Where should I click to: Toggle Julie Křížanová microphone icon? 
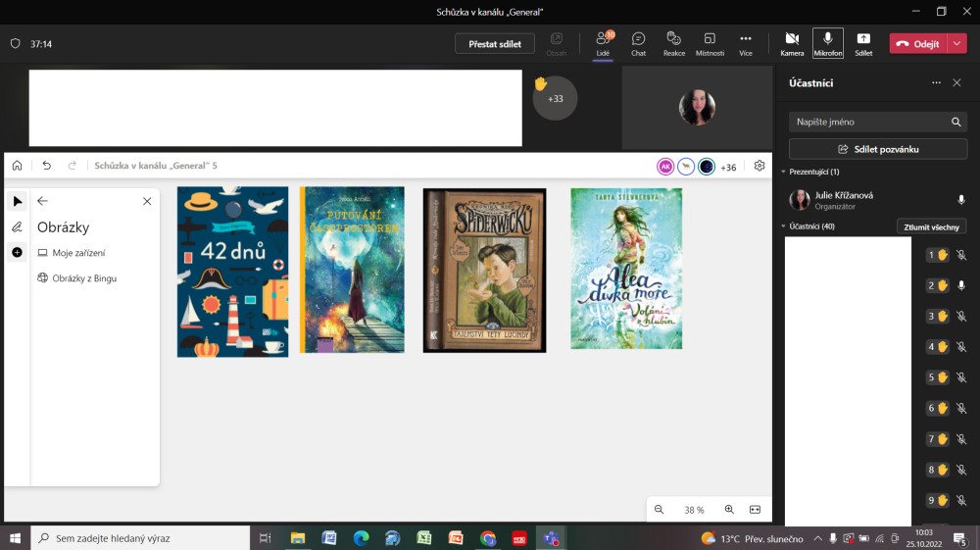[961, 199]
